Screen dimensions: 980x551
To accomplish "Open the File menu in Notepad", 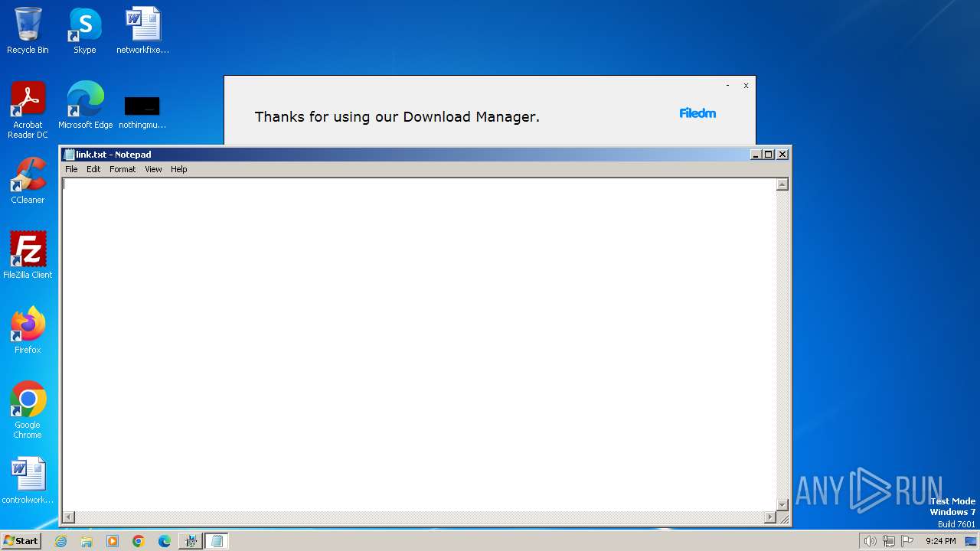I will (71, 169).
